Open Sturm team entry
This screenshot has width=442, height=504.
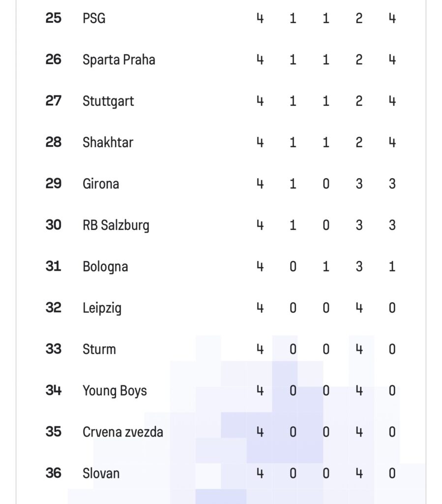[x=99, y=349]
